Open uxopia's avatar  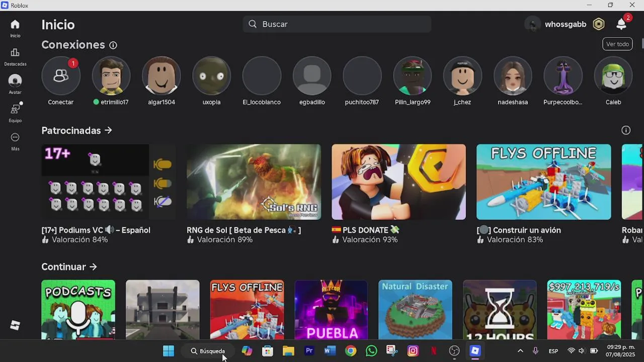211,76
